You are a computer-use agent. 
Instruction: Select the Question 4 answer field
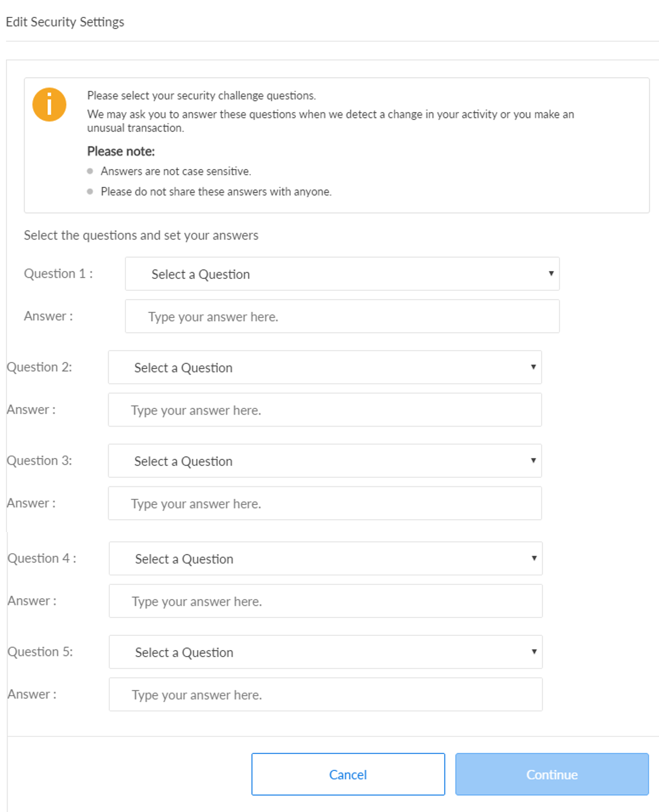point(325,601)
